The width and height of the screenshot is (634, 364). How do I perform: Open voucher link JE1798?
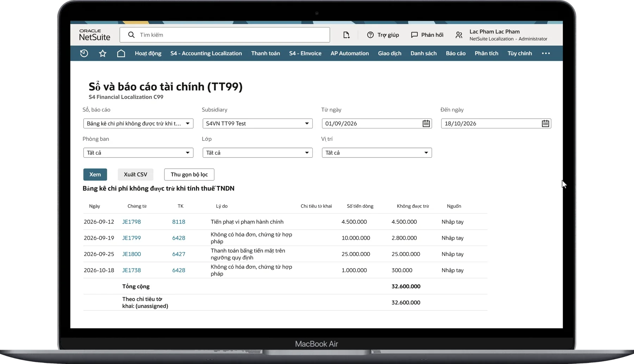pos(131,222)
